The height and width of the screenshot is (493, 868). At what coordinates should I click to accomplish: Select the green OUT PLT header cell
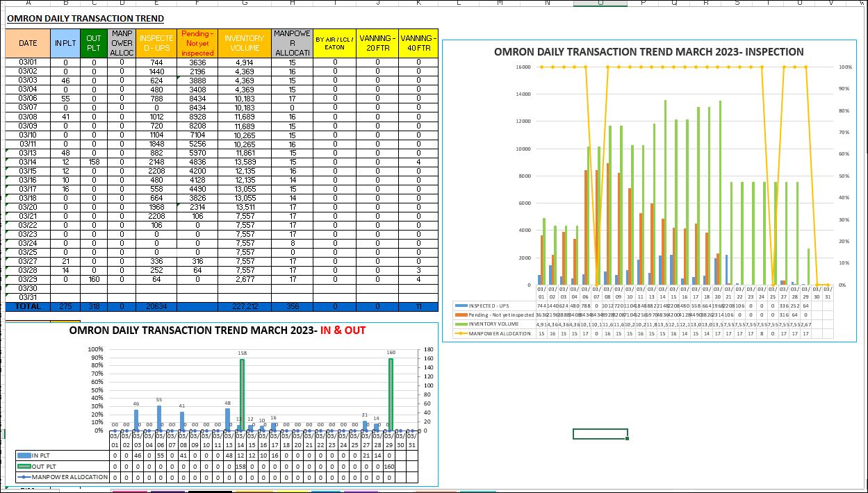pyautogui.click(x=94, y=43)
